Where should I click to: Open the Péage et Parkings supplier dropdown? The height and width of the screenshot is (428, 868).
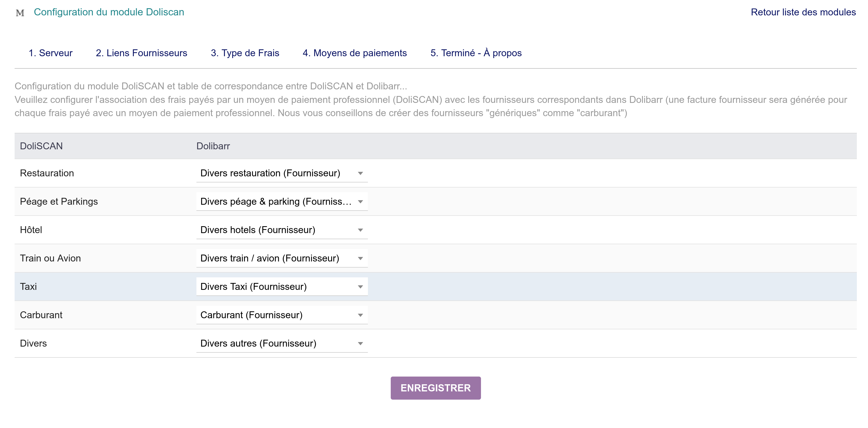282,201
